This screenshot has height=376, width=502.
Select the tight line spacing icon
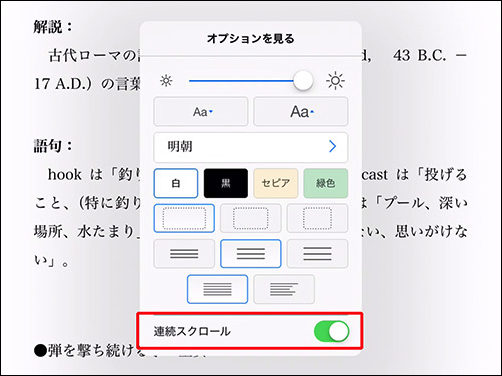tap(184, 254)
